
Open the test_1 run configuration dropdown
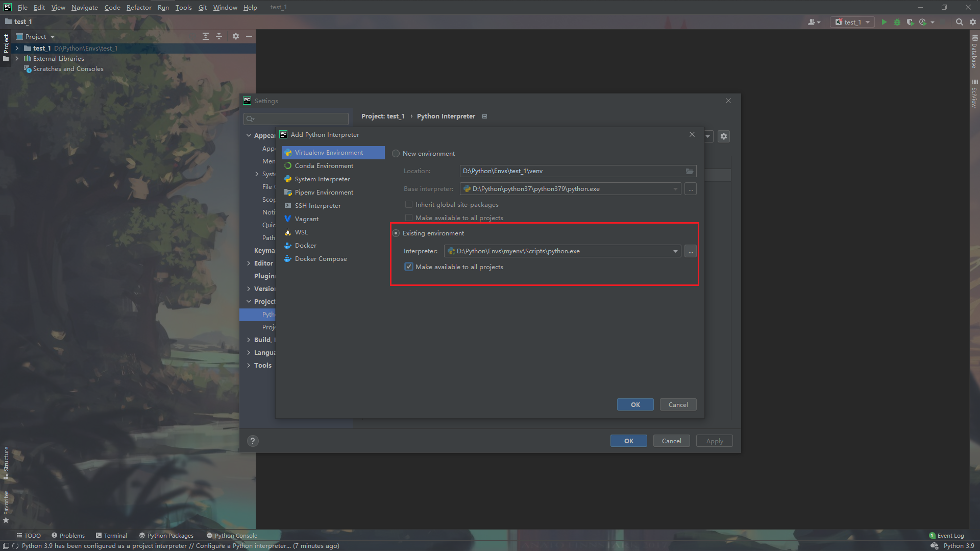tap(853, 22)
